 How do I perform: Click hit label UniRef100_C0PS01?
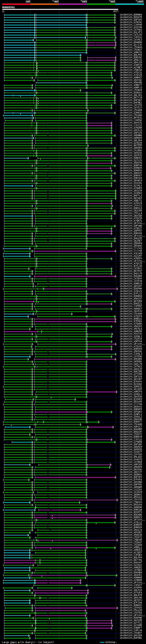[x=131, y=37]
